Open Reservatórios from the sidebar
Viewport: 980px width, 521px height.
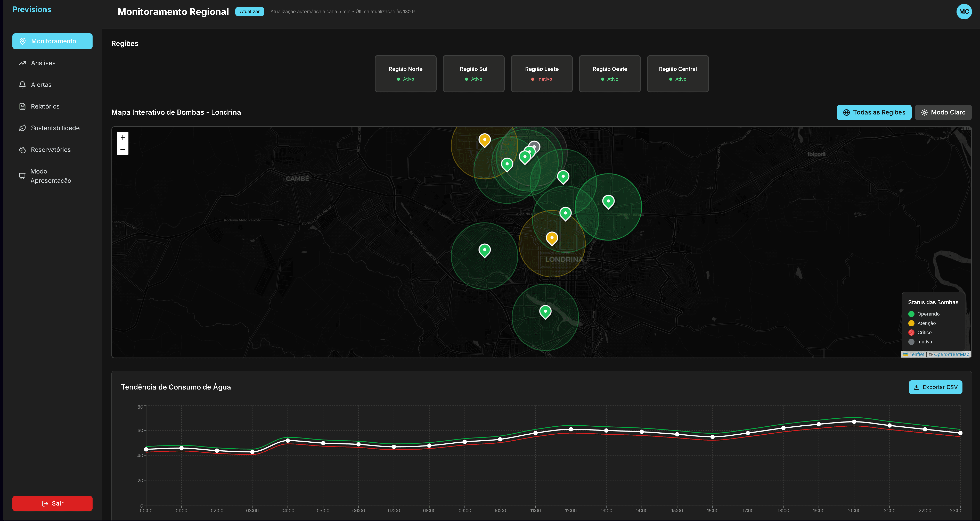50,150
